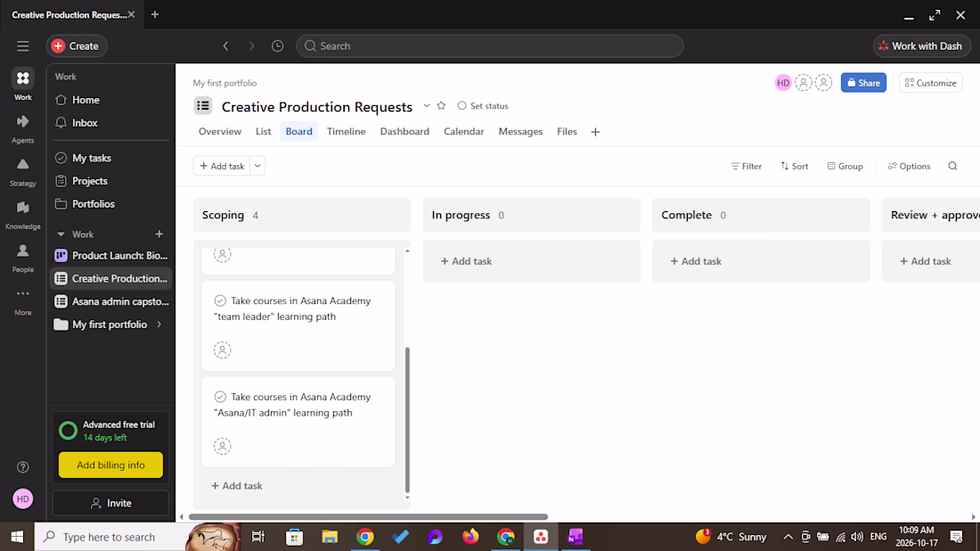Mark the "Asana/IT admin" learning path task complete
The image size is (980, 551).
(220, 397)
